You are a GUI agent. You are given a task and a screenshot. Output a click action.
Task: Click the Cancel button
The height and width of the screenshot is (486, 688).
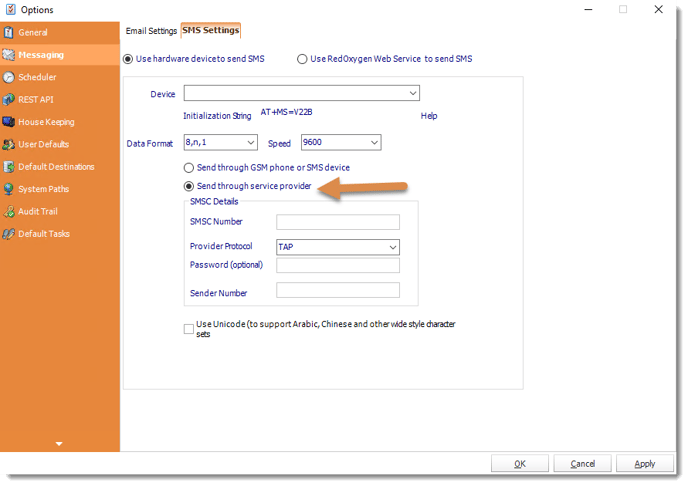pos(582,464)
